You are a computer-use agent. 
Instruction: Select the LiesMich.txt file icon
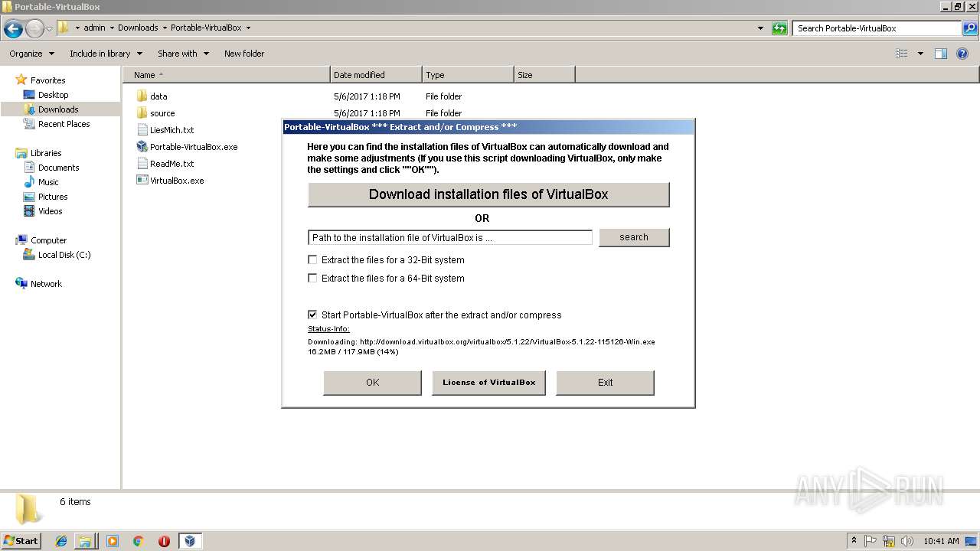142,130
